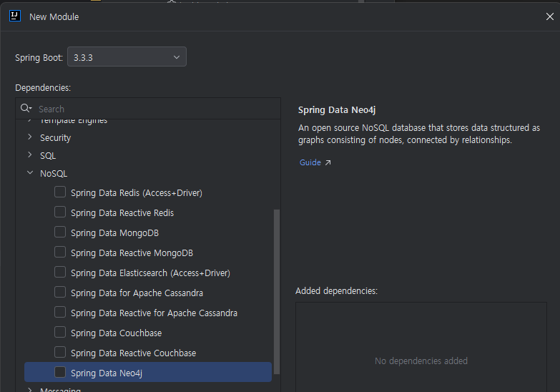This screenshot has width=560, height=392.
Task: Click the Spring Data Couchbase label
Action: pyautogui.click(x=116, y=333)
